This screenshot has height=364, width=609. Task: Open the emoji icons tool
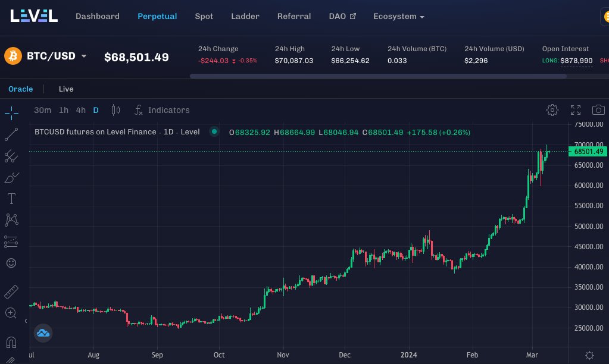[x=11, y=263]
